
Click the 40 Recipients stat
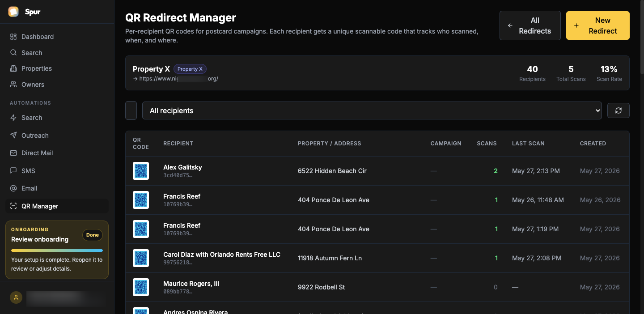532,73
